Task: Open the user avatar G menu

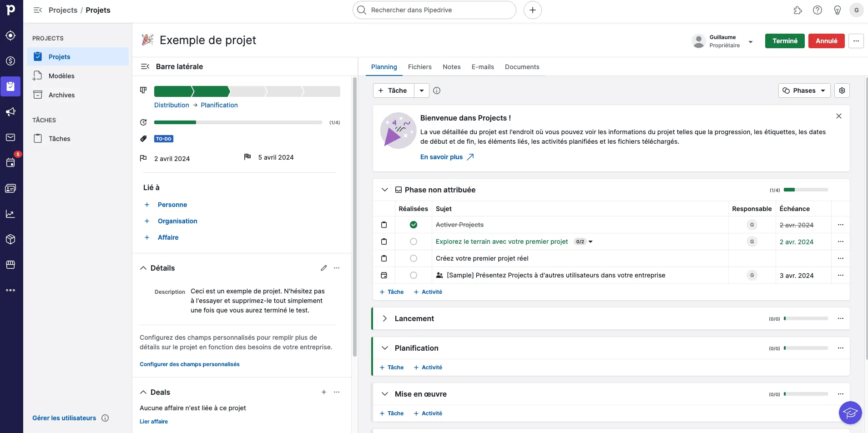Action: click(x=857, y=10)
